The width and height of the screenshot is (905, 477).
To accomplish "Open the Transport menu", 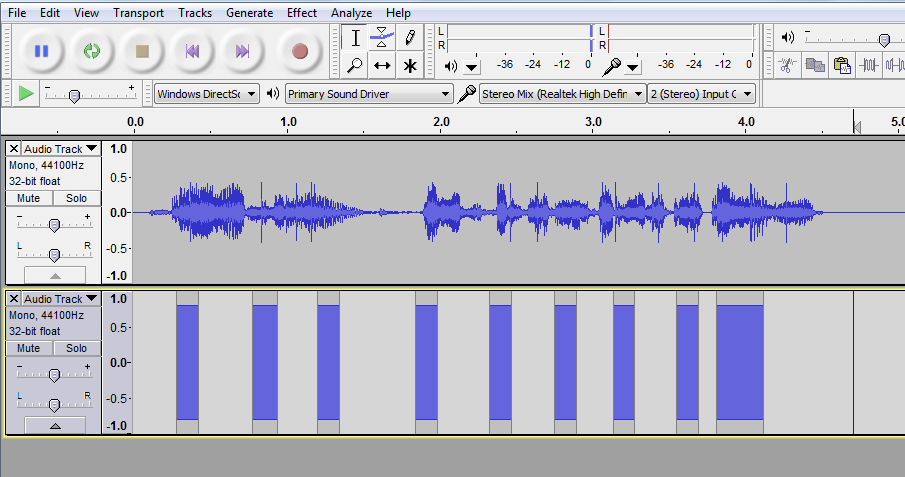I will 139,13.
